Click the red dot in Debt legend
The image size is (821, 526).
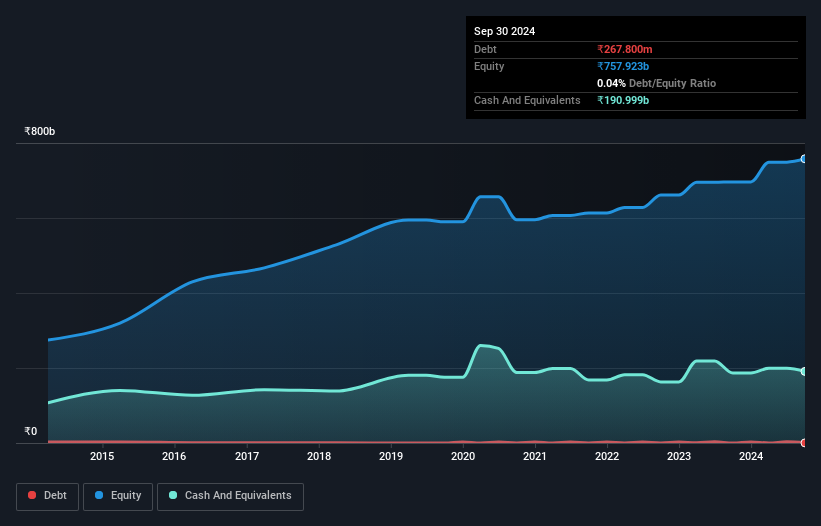pos(32,495)
